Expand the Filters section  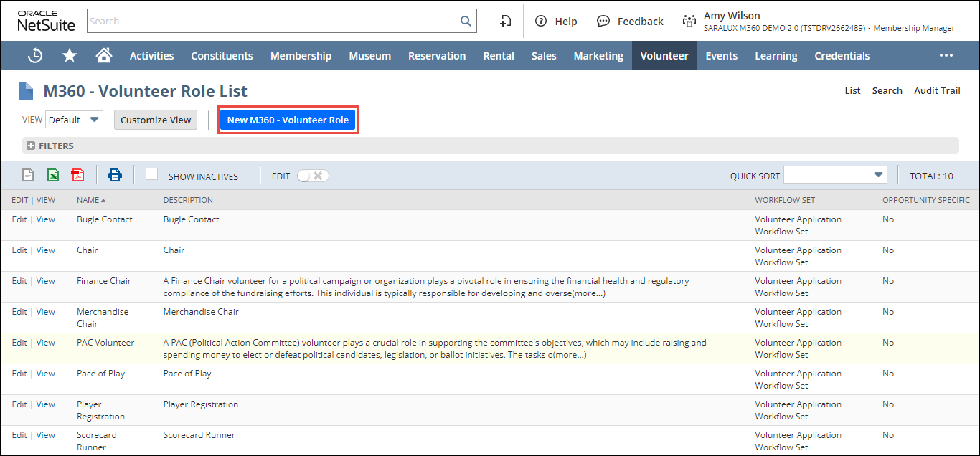pos(31,146)
